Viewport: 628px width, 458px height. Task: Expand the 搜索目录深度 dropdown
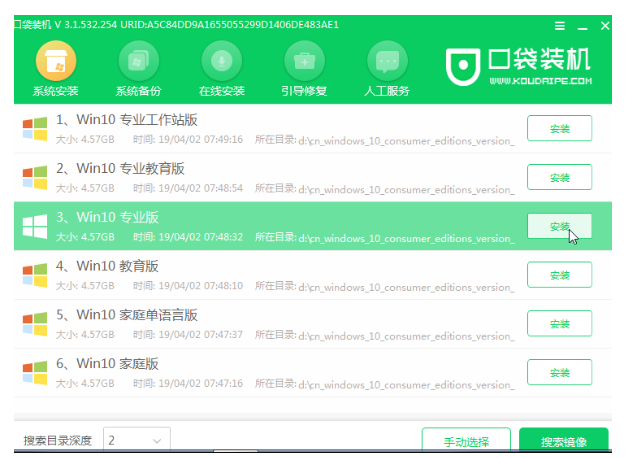(137, 440)
